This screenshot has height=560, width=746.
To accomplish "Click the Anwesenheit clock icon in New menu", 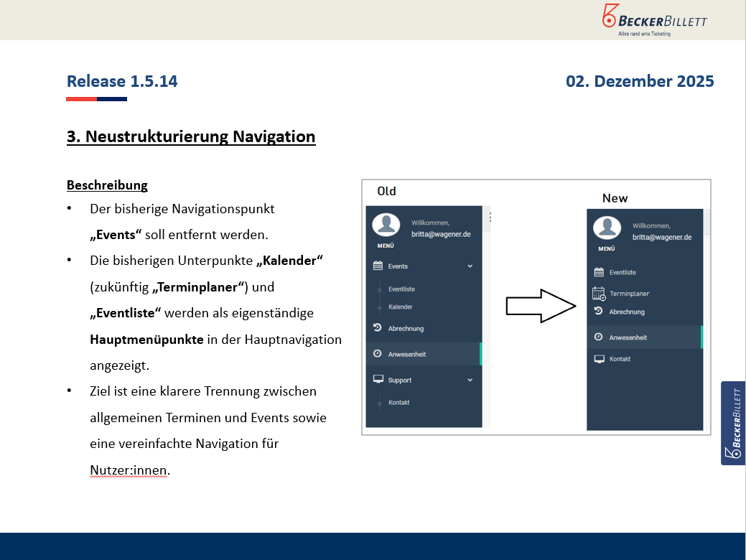I will pyautogui.click(x=599, y=337).
